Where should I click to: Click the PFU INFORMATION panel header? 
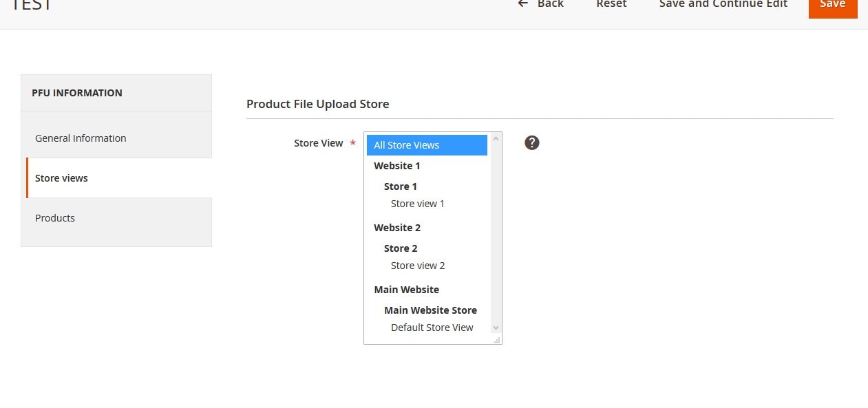point(77,93)
